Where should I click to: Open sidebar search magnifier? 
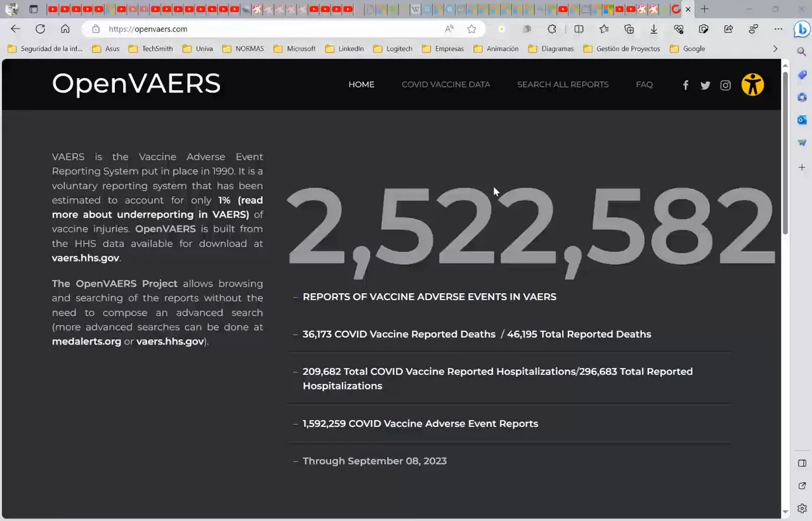tap(802, 51)
